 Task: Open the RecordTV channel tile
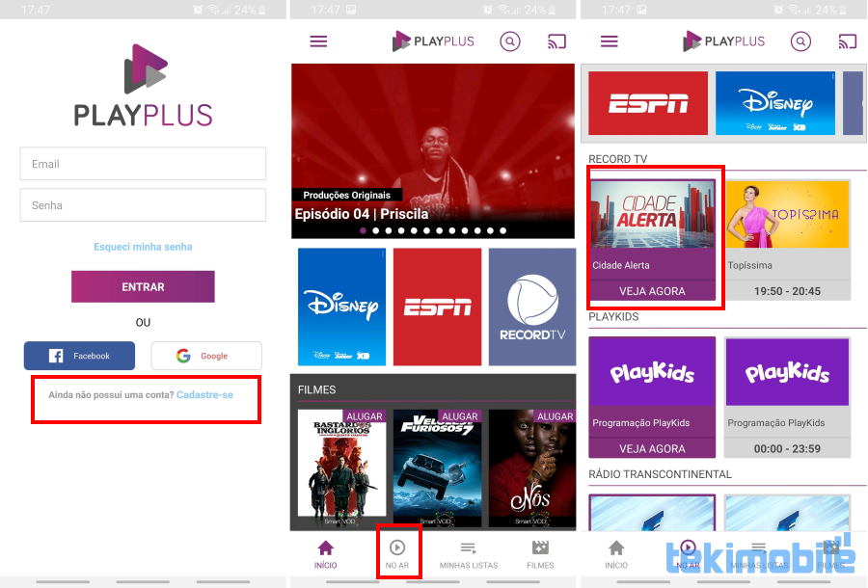tap(531, 307)
